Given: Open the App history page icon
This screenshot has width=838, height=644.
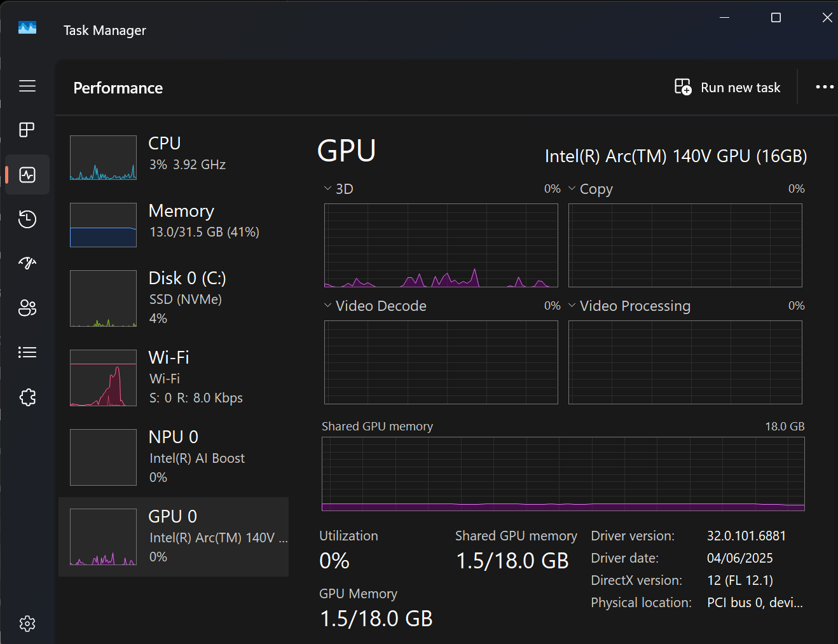Looking at the screenshot, I should (27, 219).
